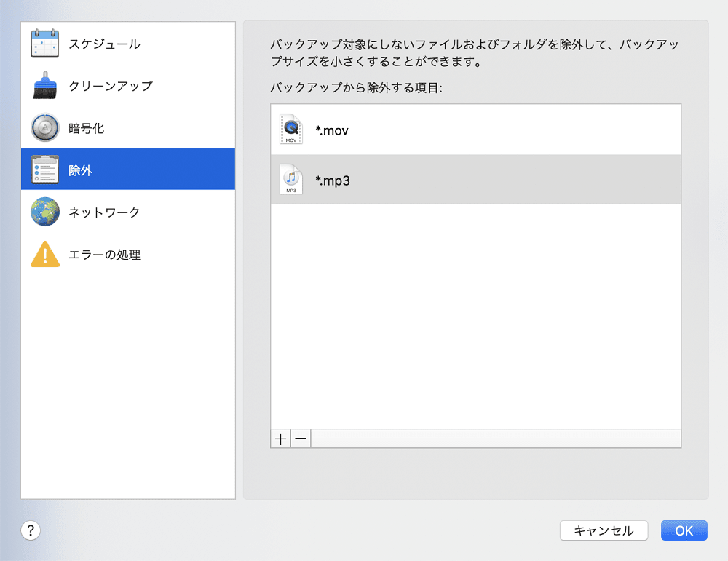Click the yellow warning triangle icon
Image resolution: width=728 pixels, height=561 pixels.
tap(45, 255)
